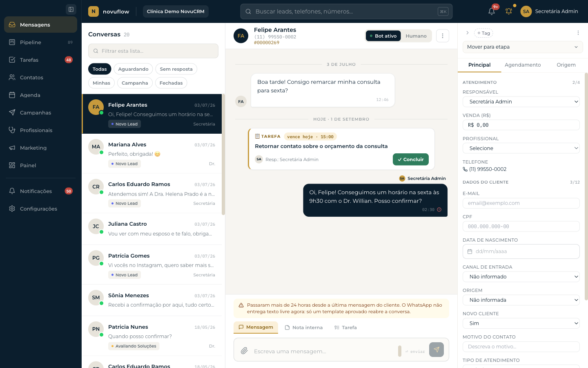This screenshot has width=588, height=368.
Task: Switch conversation to Humano mode
Action: pyautogui.click(x=416, y=36)
